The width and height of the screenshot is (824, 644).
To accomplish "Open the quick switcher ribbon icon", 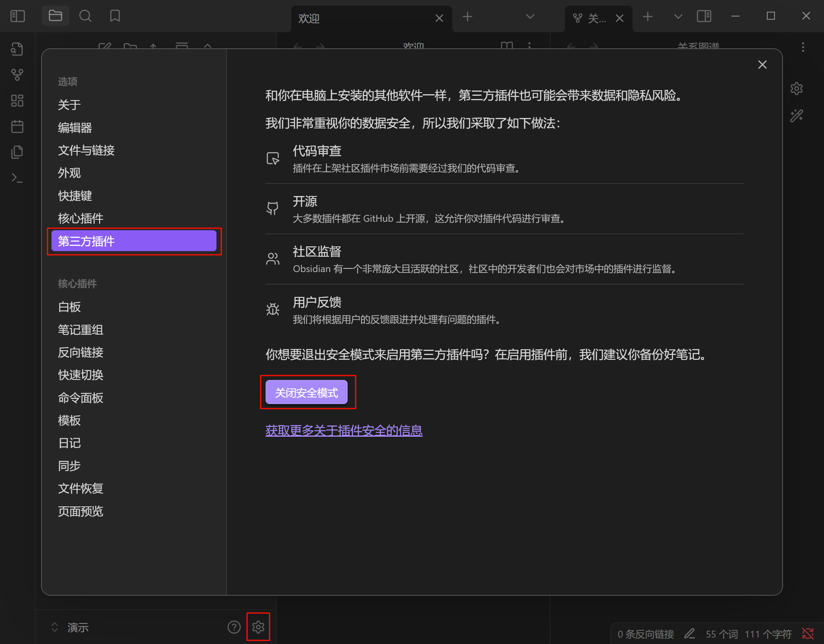I will coord(17,49).
